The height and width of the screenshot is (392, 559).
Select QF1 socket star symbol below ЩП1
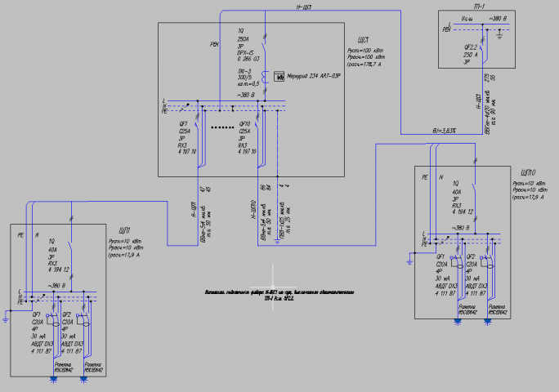(x=53, y=380)
